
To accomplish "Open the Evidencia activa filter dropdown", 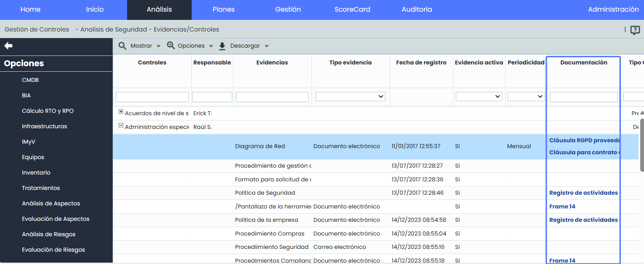I will tap(478, 97).
